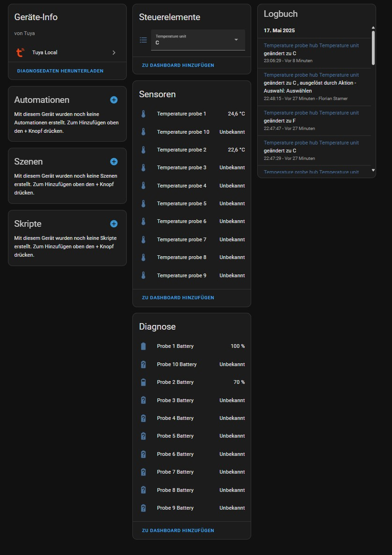Add Diagnose card to dashboard
Viewport: 392px width, 555px height.
click(x=178, y=530)
